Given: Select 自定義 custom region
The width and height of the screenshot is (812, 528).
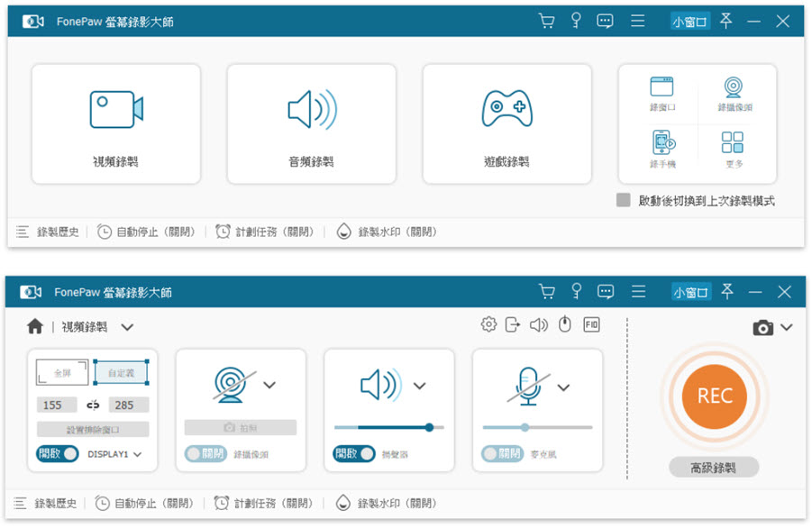Looking at the screenshot, I should pyautogui.click(x=121, y=373).
